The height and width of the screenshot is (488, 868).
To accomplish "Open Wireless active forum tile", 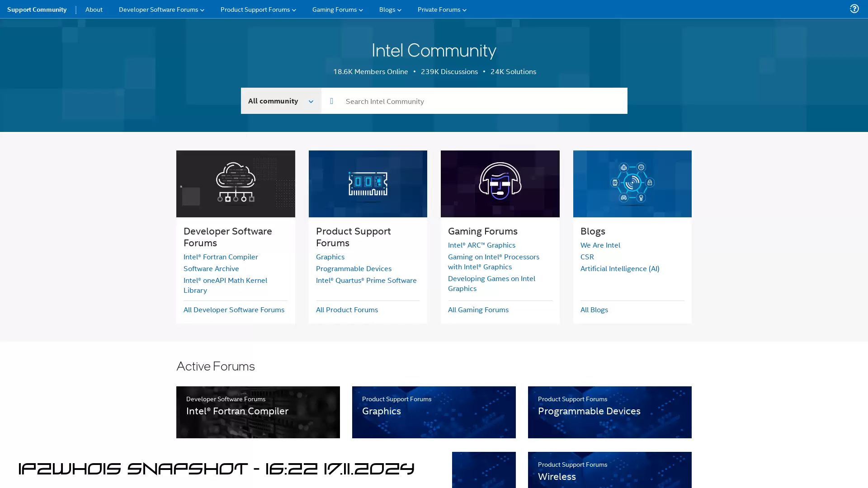I will click(609, 470).
